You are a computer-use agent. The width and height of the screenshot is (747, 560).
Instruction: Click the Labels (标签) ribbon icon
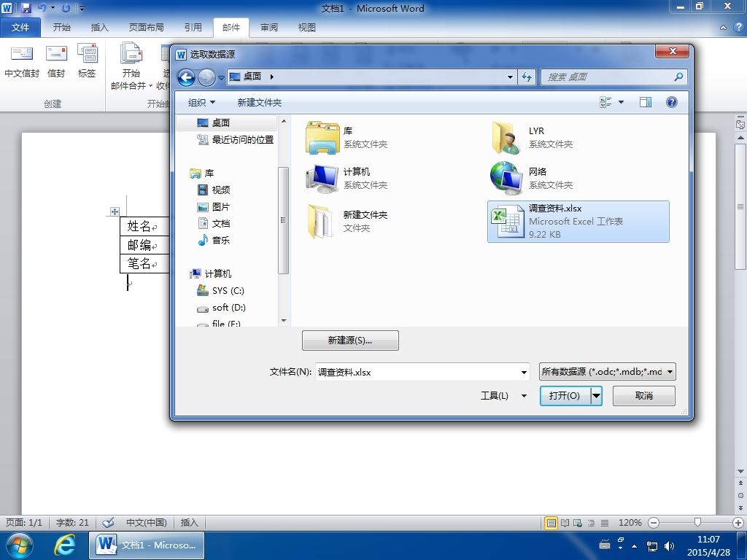87,61
